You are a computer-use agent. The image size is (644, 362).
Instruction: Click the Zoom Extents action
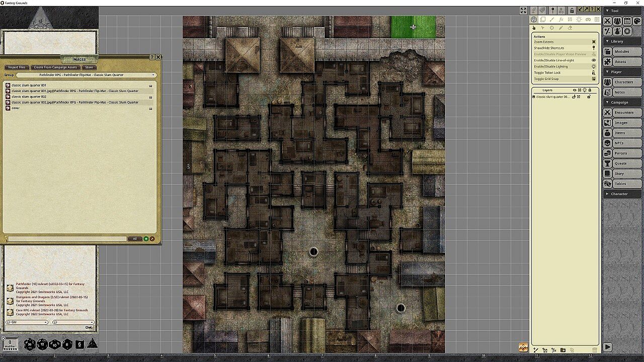[565, 42]
